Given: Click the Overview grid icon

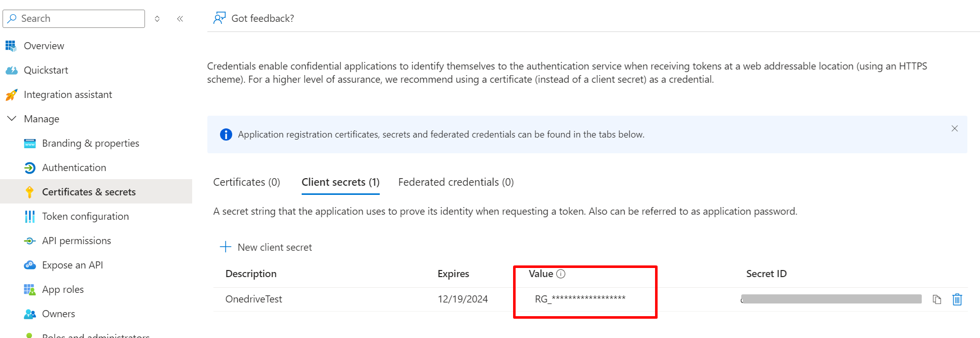Looking at the screenshot, I should (x=11, y=46).
